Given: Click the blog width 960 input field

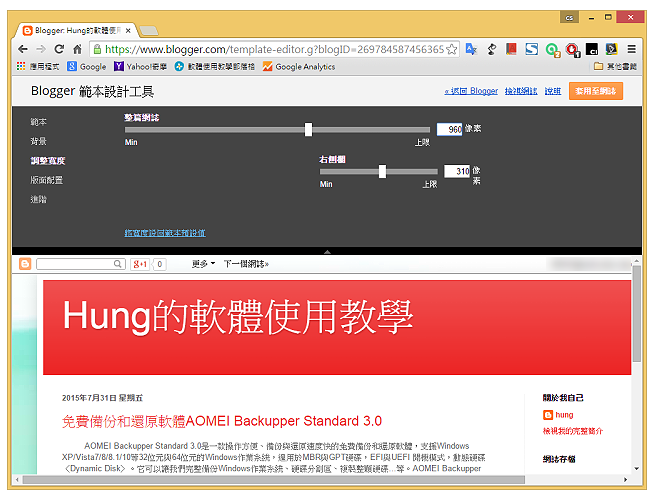Looking at the screenshot, I should pyautogui.click(x=449, y=129).
